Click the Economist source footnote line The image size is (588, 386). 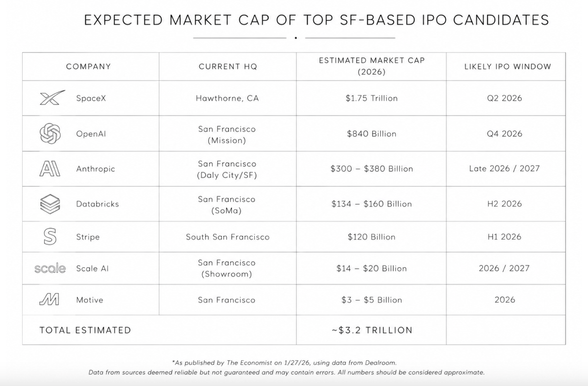point(284,363)
